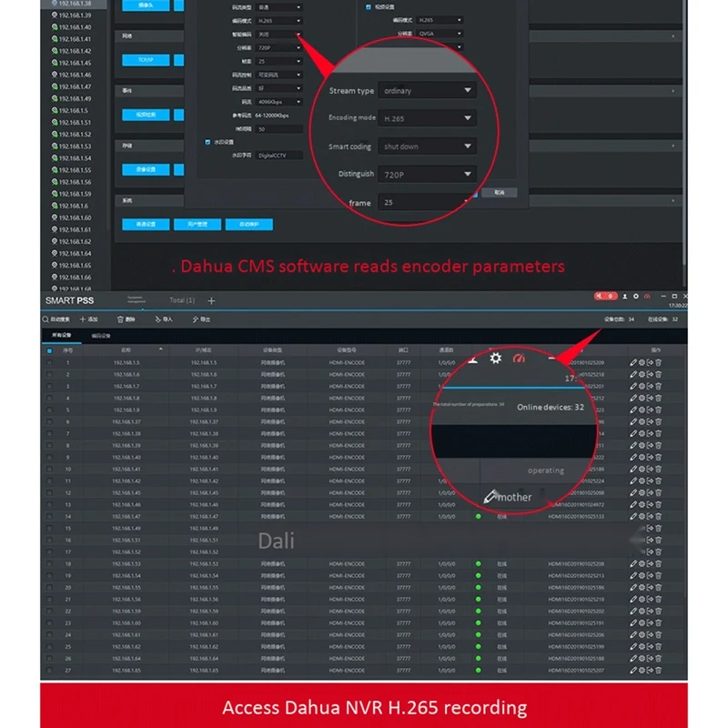The image size is (728, 728).
Task: Click the SMART PSS logo text
Action: click(70, 300)
